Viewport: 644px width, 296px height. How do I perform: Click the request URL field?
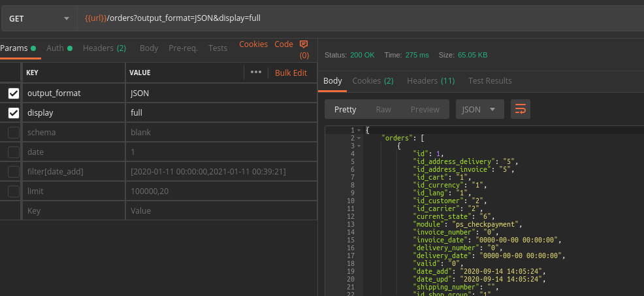tap(361, 18)
